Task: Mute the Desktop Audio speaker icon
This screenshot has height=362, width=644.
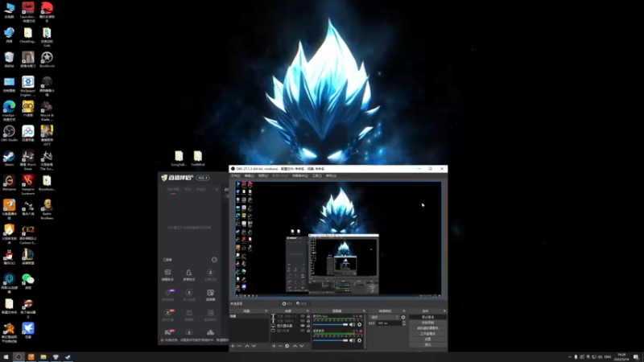Action: click(x=352, y=340)
